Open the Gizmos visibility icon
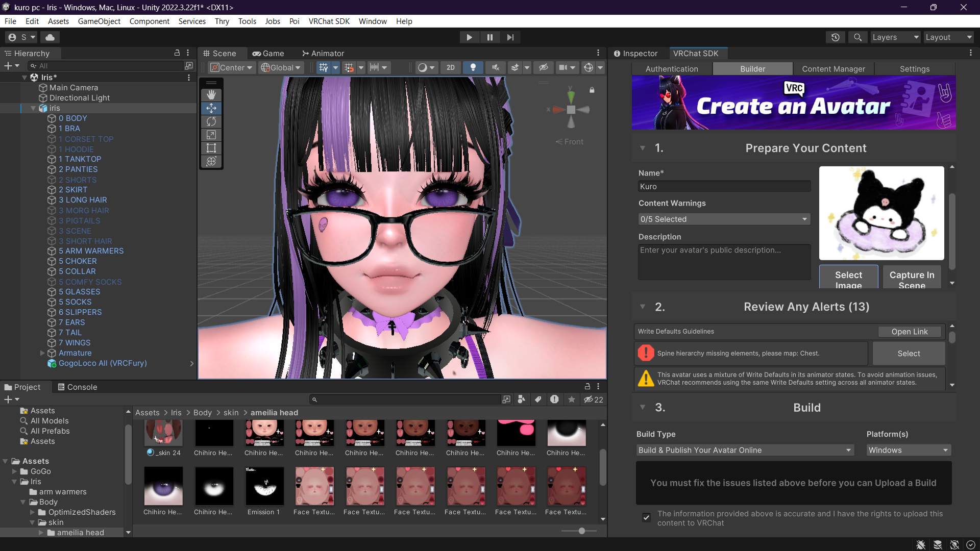Image resolution: width=980 pixels, height=551 pixels. pyautogui.click(x=588, y=67)
